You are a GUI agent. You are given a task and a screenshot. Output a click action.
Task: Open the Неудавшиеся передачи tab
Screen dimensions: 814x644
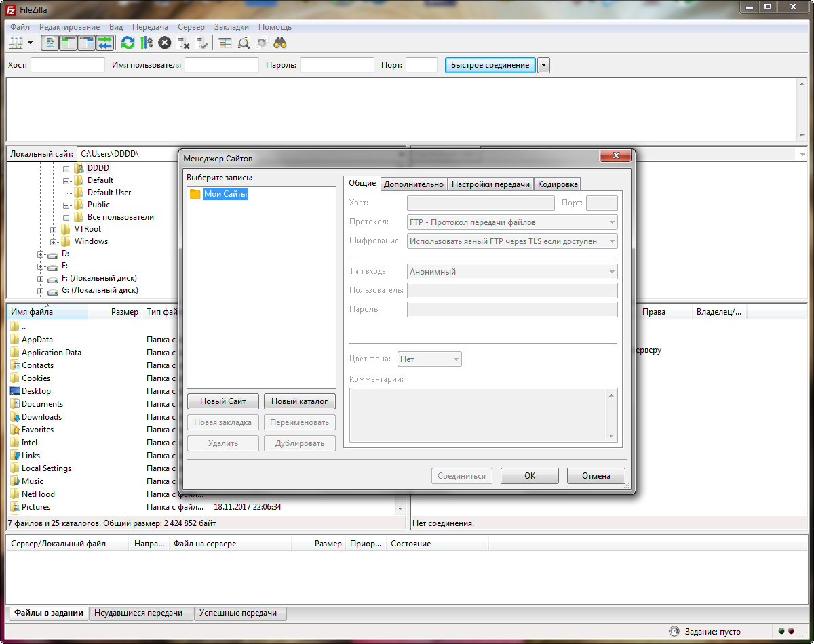pyautogui.click(x=142, y=613)
